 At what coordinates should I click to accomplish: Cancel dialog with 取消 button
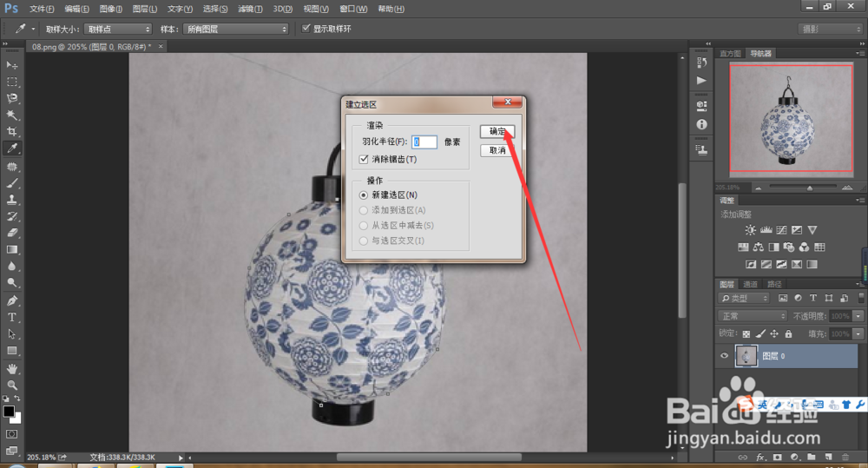point(497,150)
